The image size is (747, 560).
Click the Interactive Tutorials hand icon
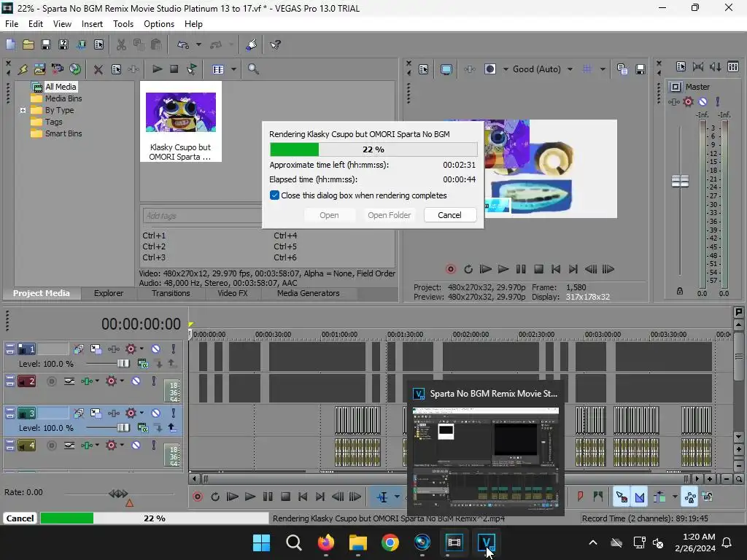click(252, 44)
